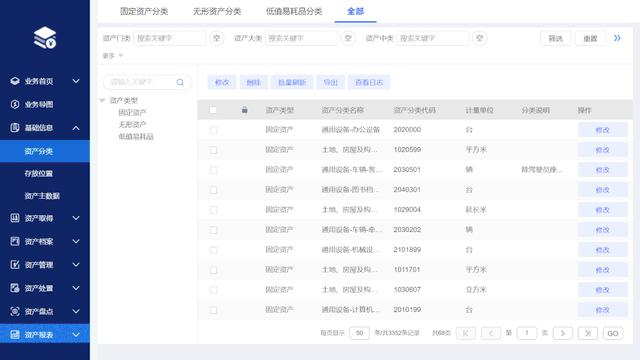Click the 业务导图 sidebar icon
Viewport: 640px width, 360px height.
tap(15, 104)
